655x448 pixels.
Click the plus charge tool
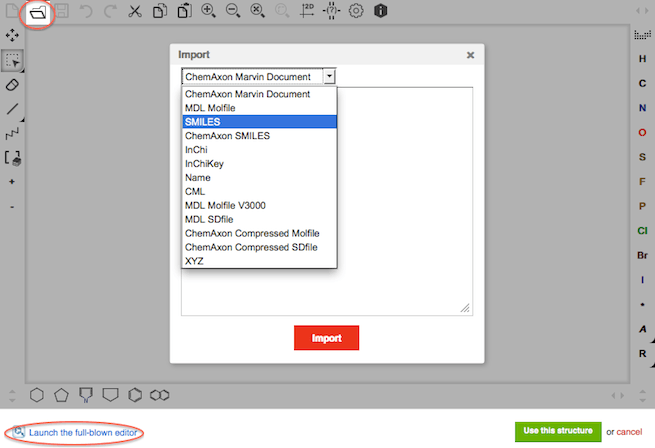pyautogui.click(x=12, y=182)
